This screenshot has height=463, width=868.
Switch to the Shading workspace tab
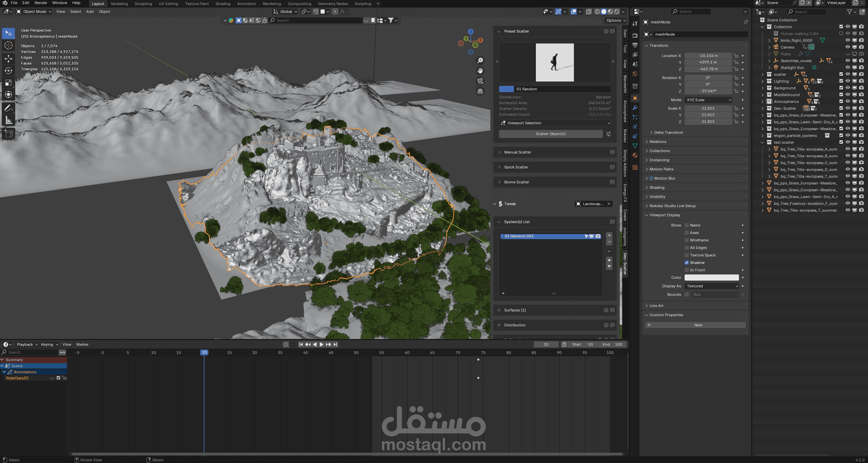pyautogui.click(x=223, y=4)
